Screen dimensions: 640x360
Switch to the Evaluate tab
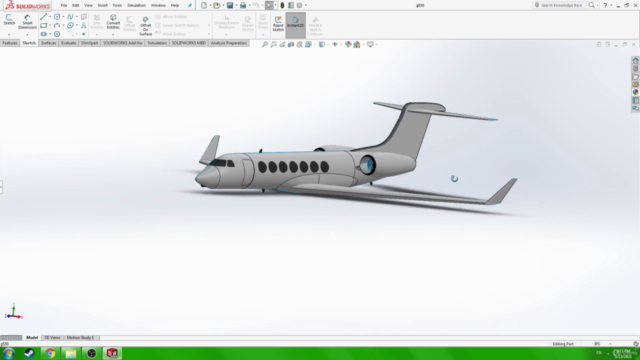click(x=68, y=43)
